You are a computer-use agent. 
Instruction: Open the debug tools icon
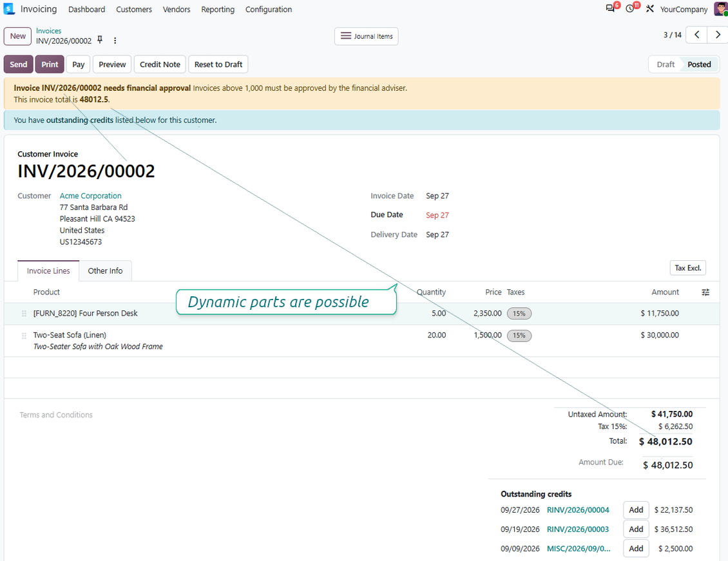click(649, 9)
